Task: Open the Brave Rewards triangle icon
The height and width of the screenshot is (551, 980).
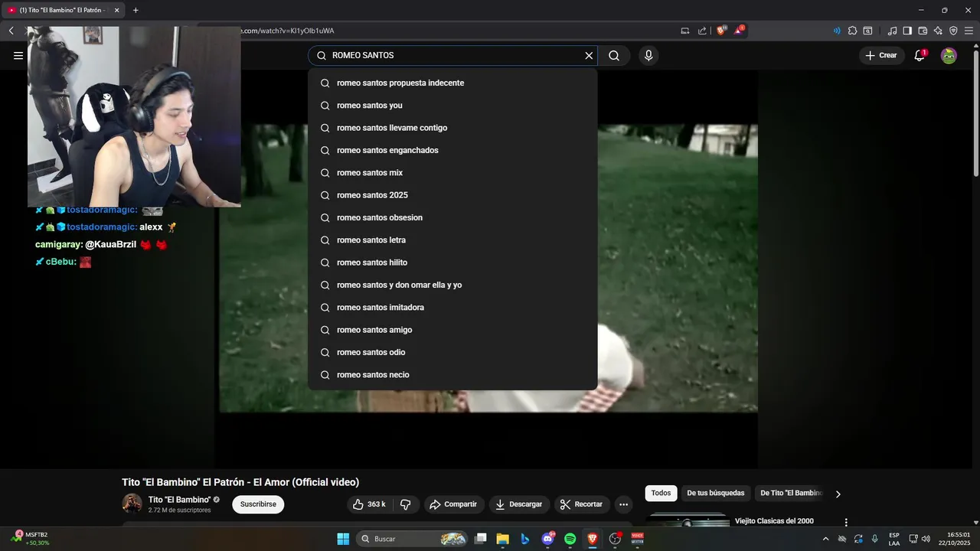Action: click(739, 31)
